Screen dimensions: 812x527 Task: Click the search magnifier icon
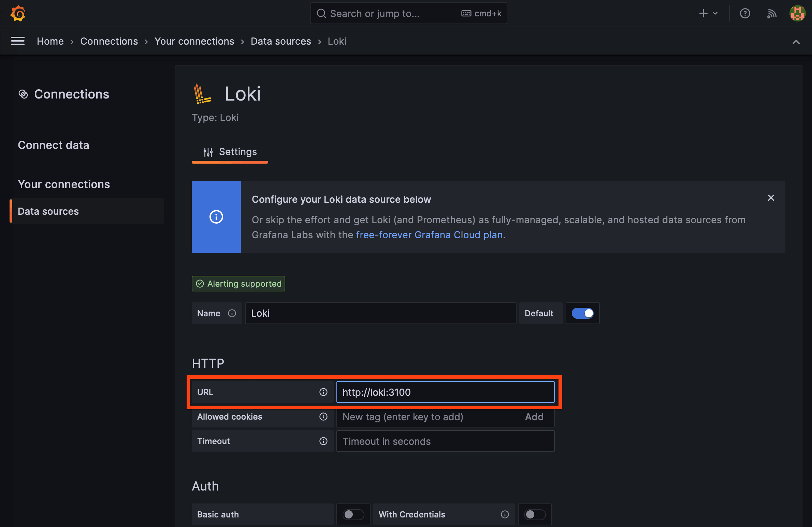tap(321, 14)
